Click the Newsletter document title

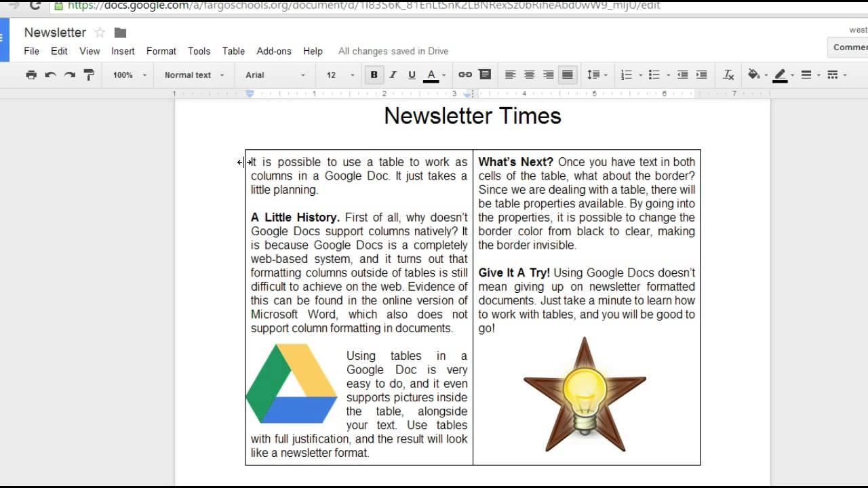click(x=55, y=33)
